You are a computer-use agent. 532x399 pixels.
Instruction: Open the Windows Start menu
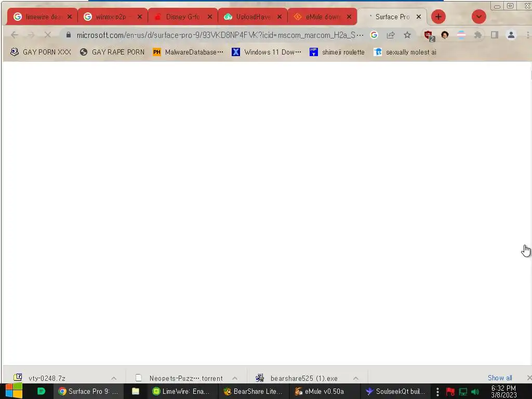tap(14, 391)
